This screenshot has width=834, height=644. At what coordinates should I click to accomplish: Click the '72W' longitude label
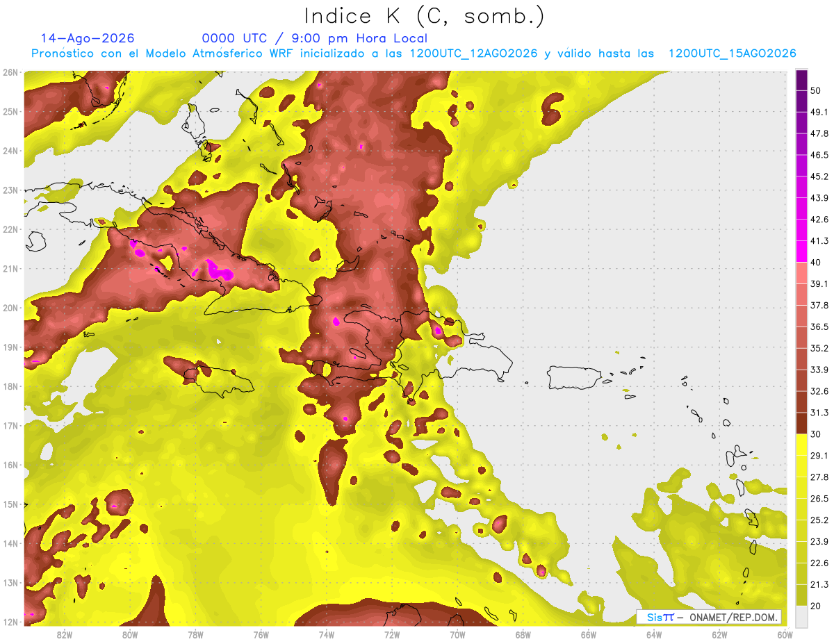392,634
